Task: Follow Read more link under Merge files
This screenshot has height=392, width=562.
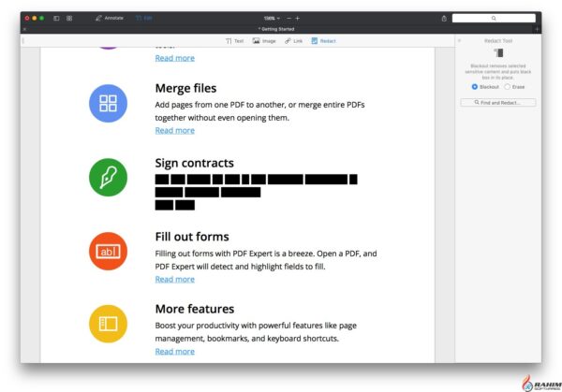Action: pyautogui.click(x=175, y=131)
